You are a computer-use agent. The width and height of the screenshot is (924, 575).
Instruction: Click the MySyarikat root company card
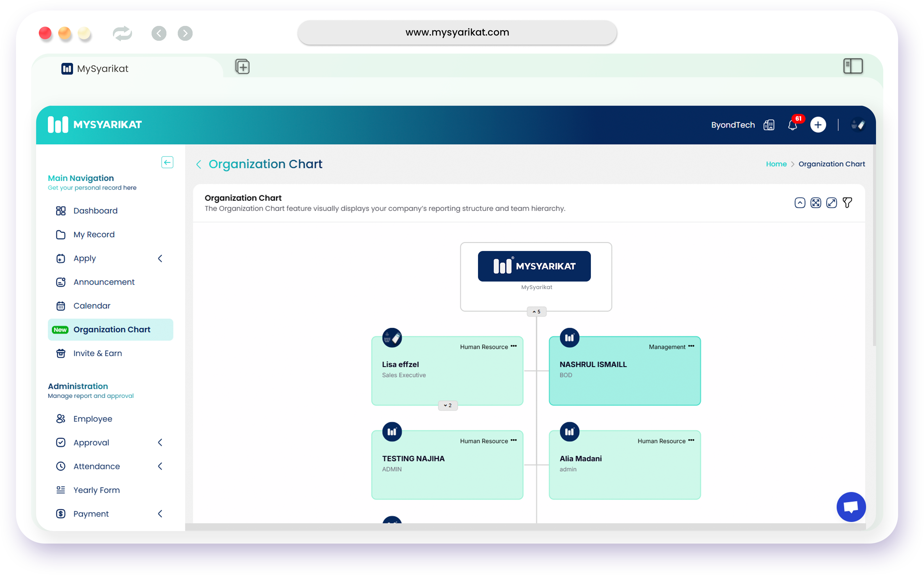tap(536, 277)
